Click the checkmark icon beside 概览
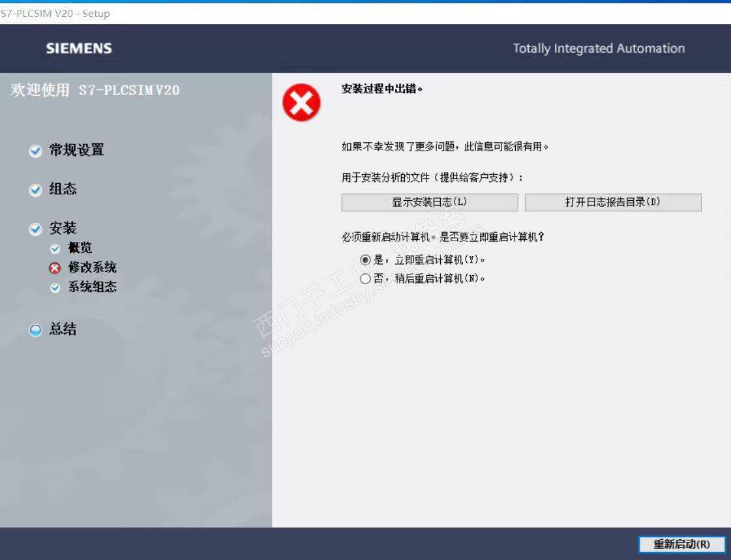 [x=55, y=249]
